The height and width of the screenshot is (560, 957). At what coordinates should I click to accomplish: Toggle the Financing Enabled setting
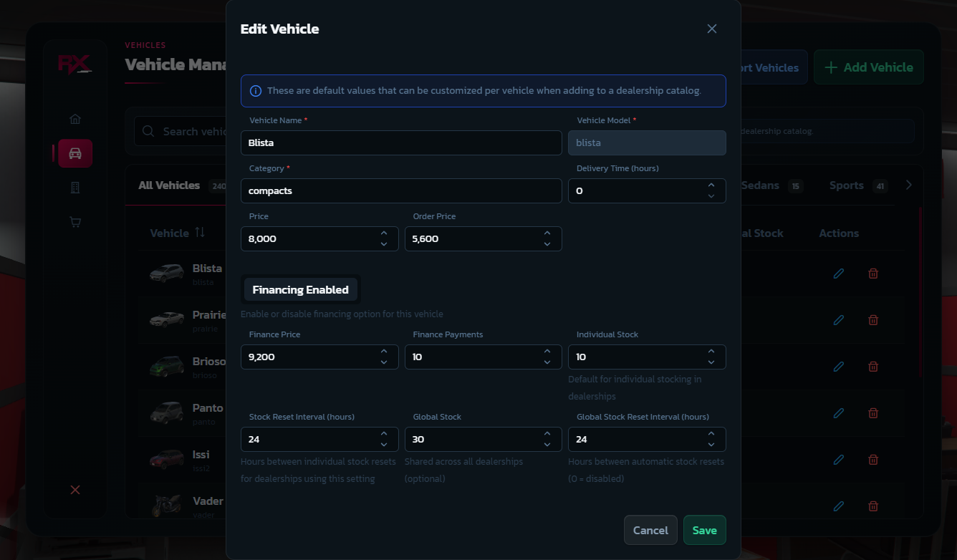tap(300, 289)
